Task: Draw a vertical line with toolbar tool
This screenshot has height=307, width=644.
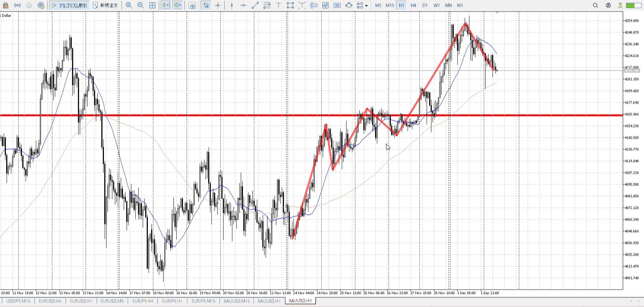Action: coord(232,5)
